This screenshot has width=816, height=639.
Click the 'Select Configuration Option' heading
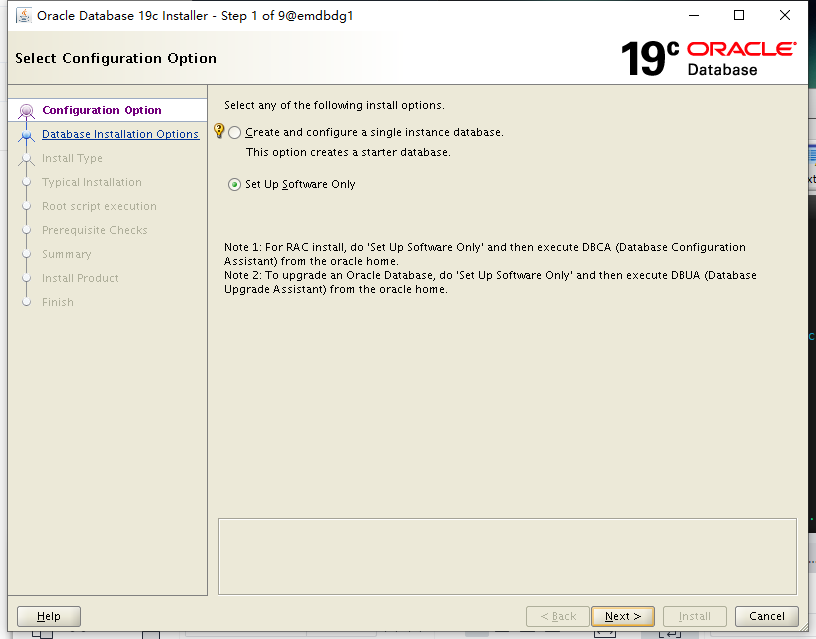[x=116, y=58]
